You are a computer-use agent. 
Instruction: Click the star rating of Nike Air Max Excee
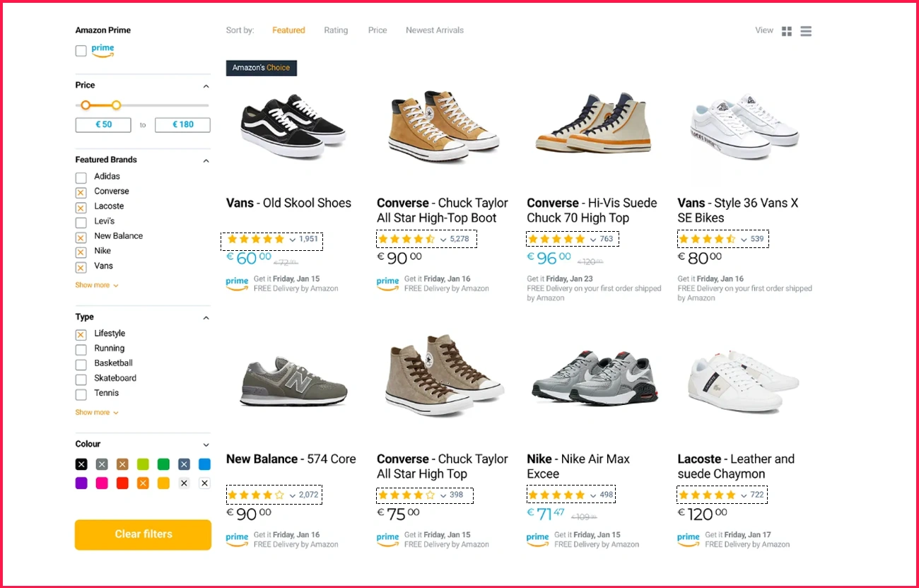click(556, 495)
